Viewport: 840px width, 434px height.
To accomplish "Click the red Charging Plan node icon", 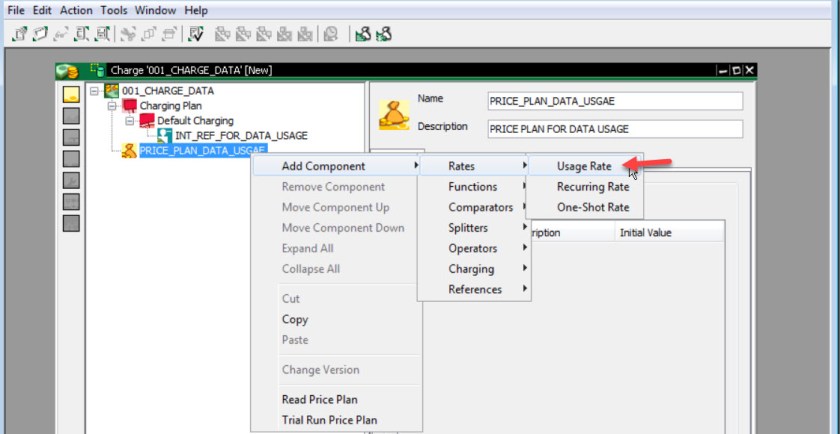I will [x=130, y=106].
